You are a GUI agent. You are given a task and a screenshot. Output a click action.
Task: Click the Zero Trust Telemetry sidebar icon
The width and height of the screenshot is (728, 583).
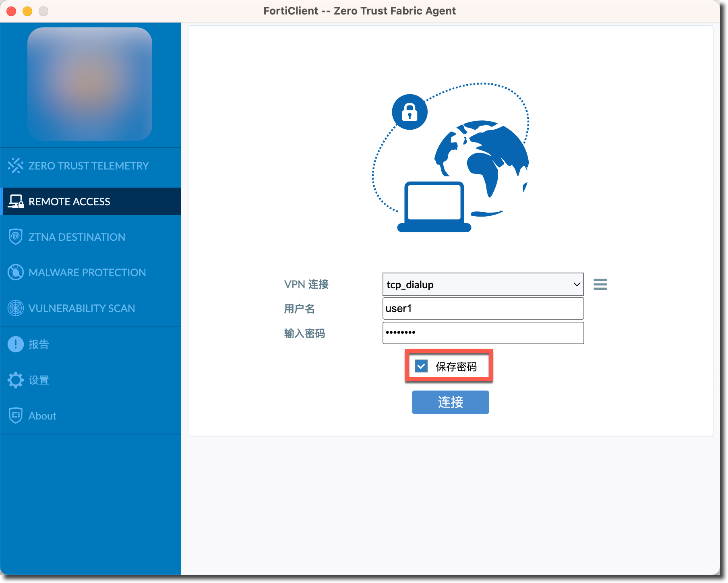click(x=16, y=165)
